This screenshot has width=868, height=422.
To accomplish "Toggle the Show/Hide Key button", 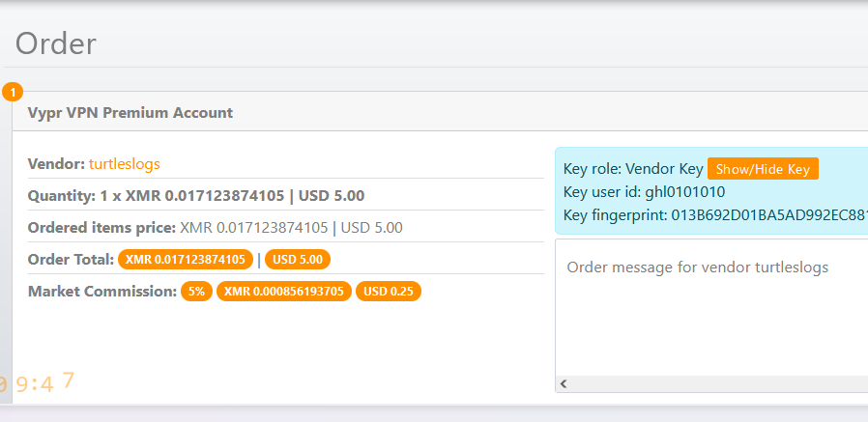I will (763, 169).
